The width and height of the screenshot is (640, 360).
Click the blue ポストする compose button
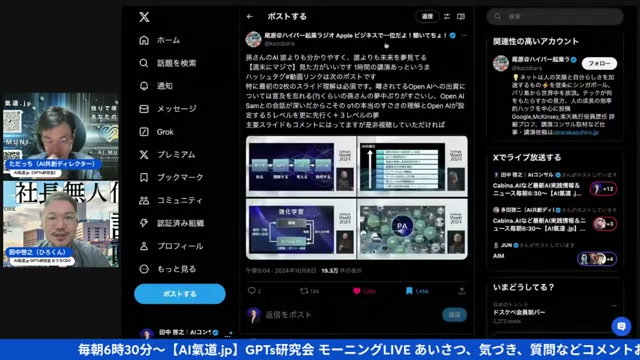click(180, 294)
